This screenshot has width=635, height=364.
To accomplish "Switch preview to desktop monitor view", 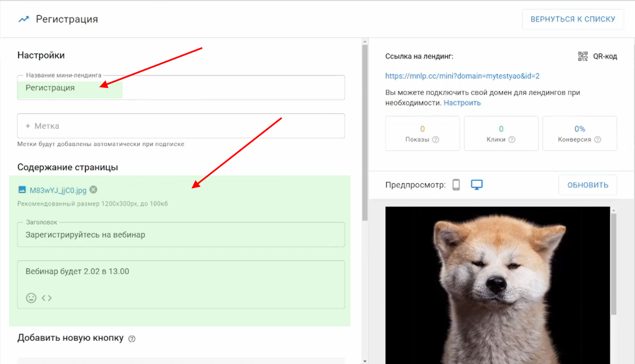I will tap(476, 185).
